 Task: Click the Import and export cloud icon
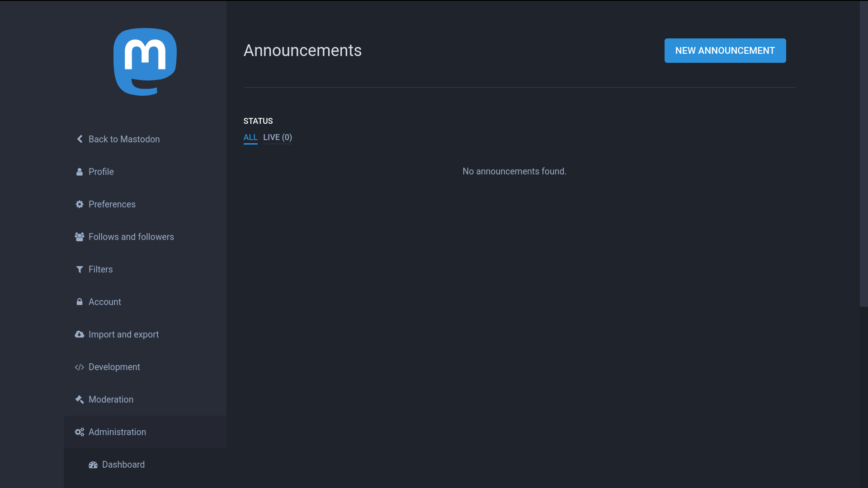click(80, 334)
